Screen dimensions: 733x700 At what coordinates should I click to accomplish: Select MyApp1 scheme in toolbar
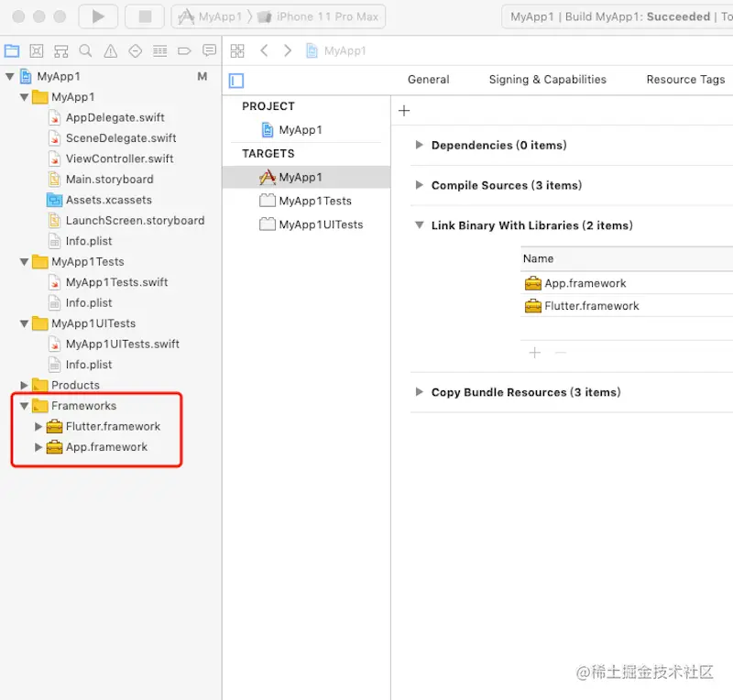point(211,16)
